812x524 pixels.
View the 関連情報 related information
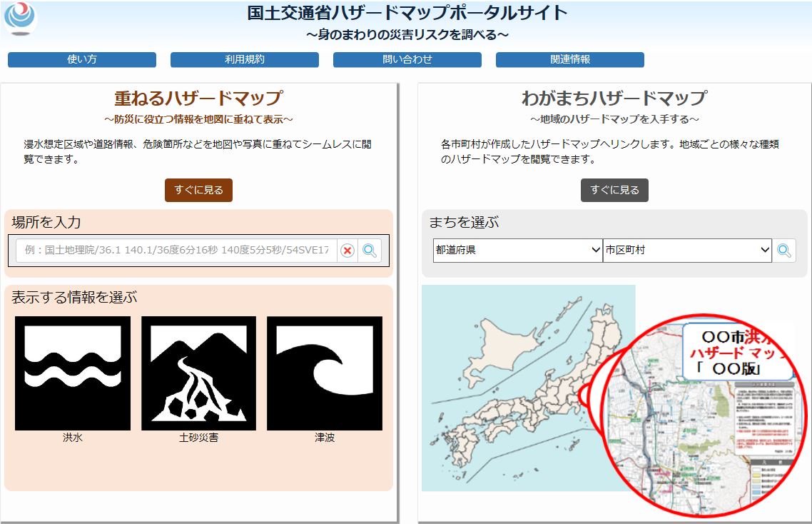point(570,60)
